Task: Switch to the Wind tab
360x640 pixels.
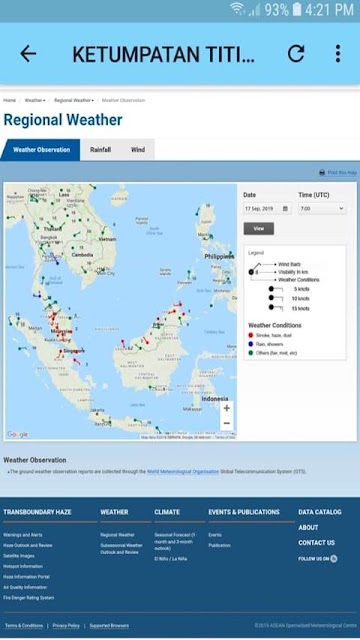Action: coord(138,150)
